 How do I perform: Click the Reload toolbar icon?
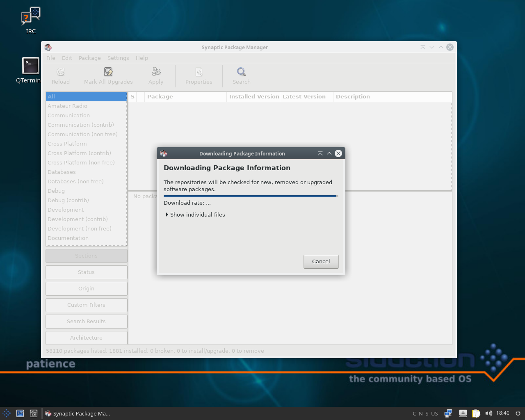(61, 72)
